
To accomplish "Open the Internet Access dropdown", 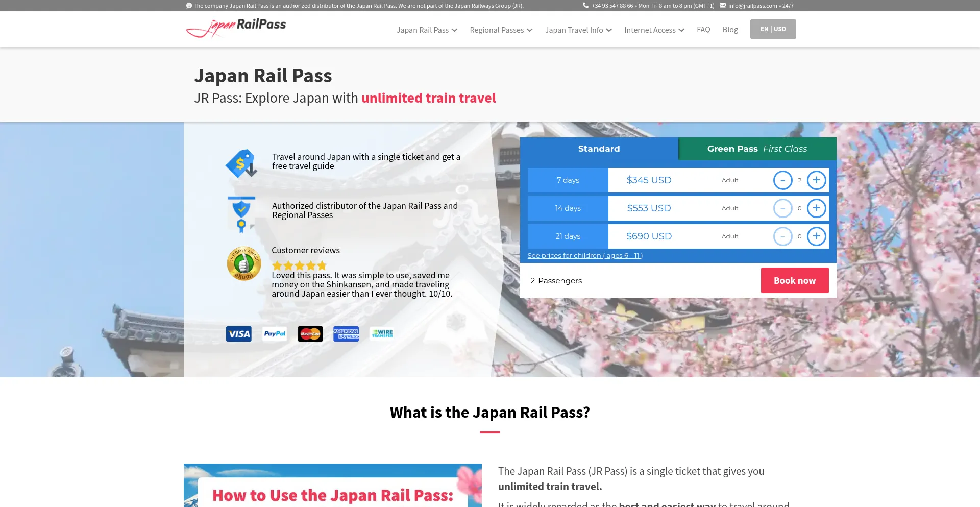I will click(x=654, y=30).
